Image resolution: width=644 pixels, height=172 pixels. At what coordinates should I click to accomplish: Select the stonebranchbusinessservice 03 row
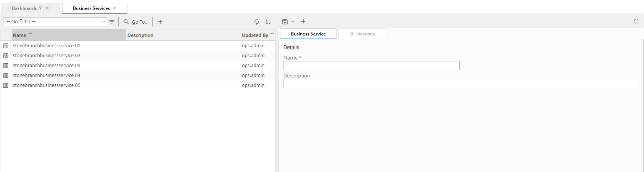(47, 66)
